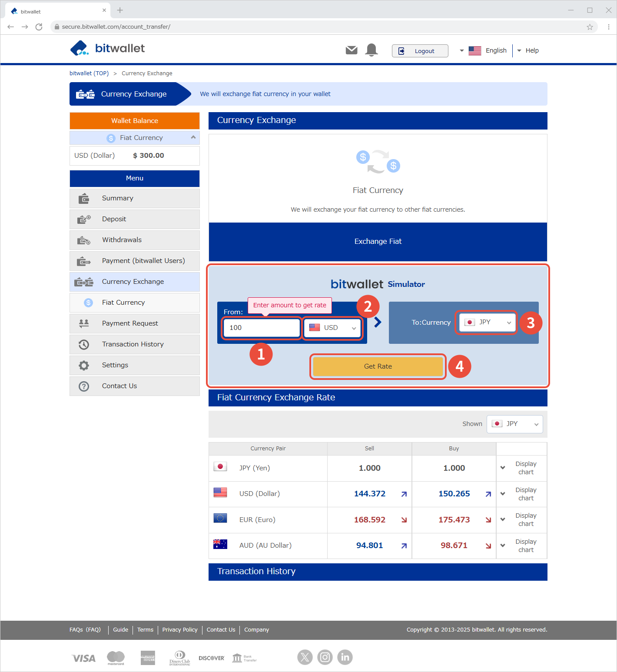Expand Display chart for JPY (Yen)
Image resolution: width=617 pixels, height=672 pixels.
point(521,468)
